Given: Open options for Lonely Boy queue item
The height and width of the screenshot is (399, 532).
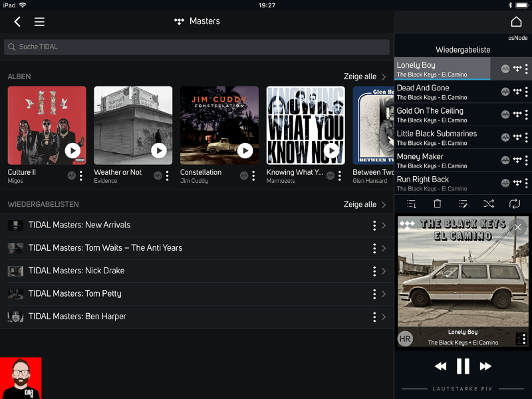Looking at the screenshot, I should click(x=526, y=69).
